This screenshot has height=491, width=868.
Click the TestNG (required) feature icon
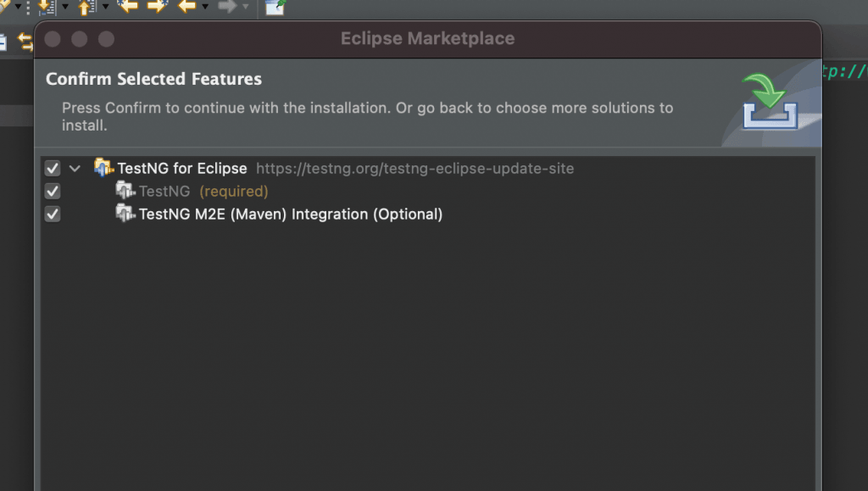(125, 190)
